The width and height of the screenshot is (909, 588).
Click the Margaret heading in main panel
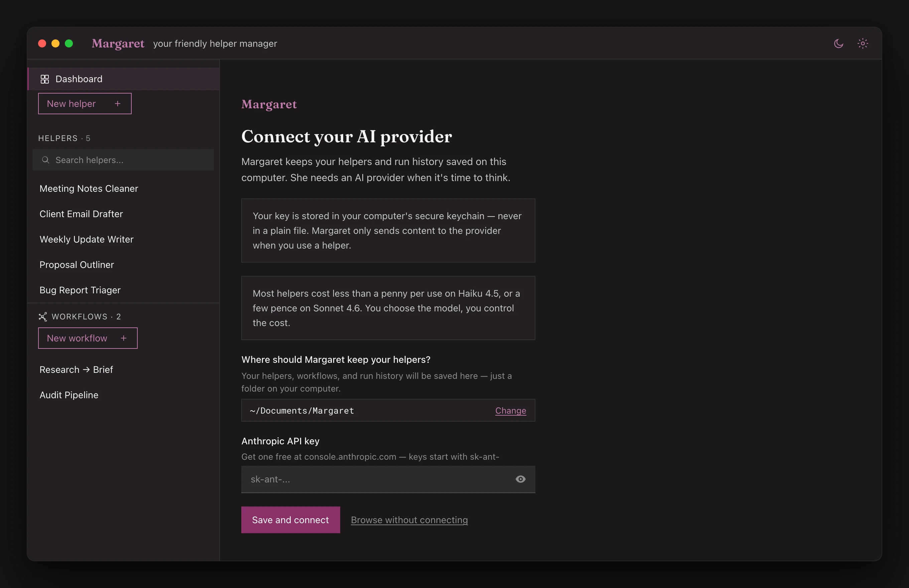click(269, 104)
